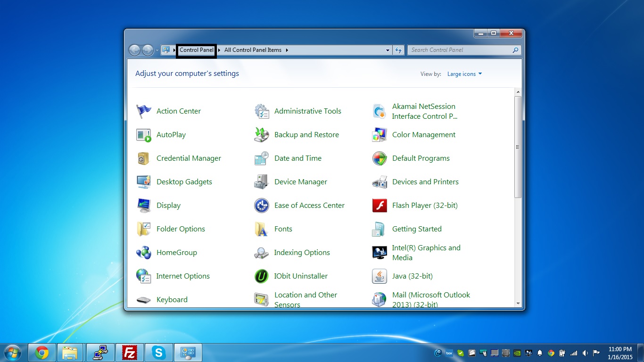644x362 pixels.
Task: Click the search magnifier icon
Action: [516, 50]
